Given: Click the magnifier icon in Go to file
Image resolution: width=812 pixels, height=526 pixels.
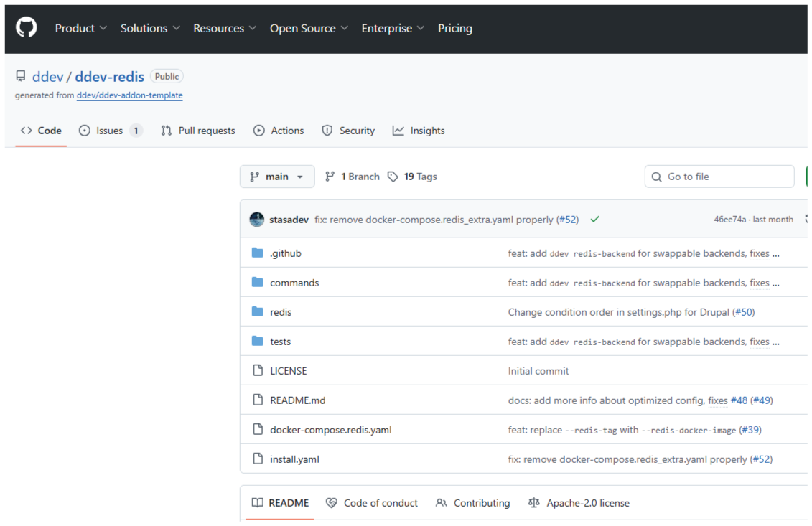Looking at the screenshot, I should [x=657, y=177].
